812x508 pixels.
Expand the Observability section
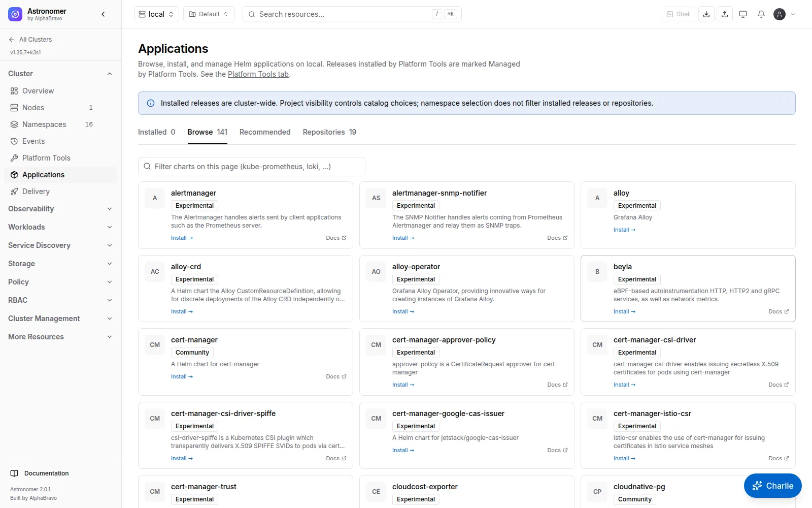(x=60, y=209)
